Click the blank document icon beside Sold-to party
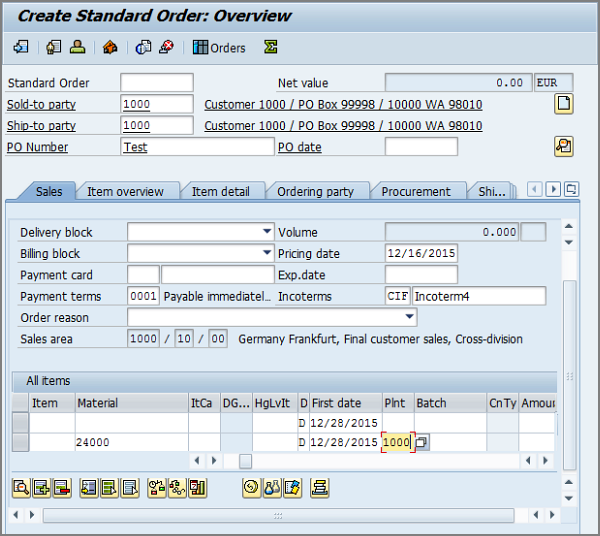Viewport: 600px width, 536px height. click(564, 103)
